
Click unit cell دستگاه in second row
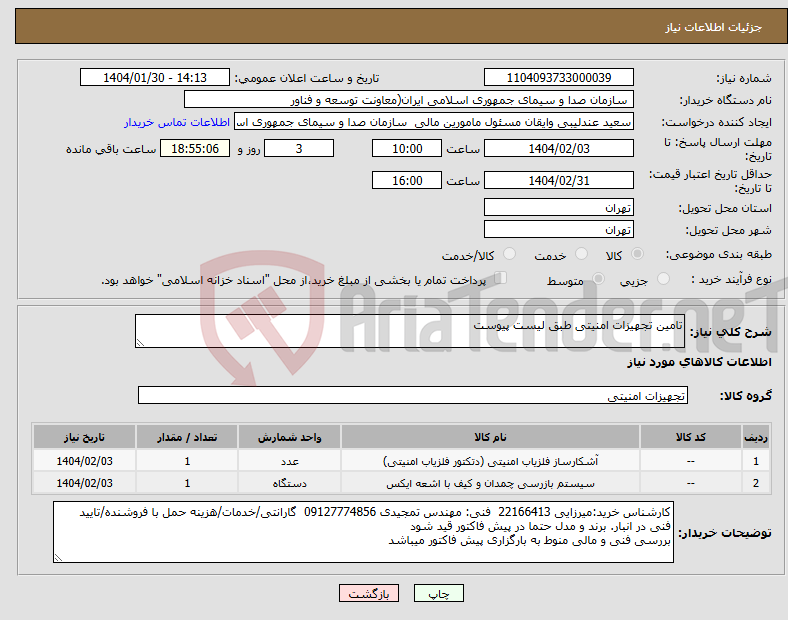[x=289, y=483]
